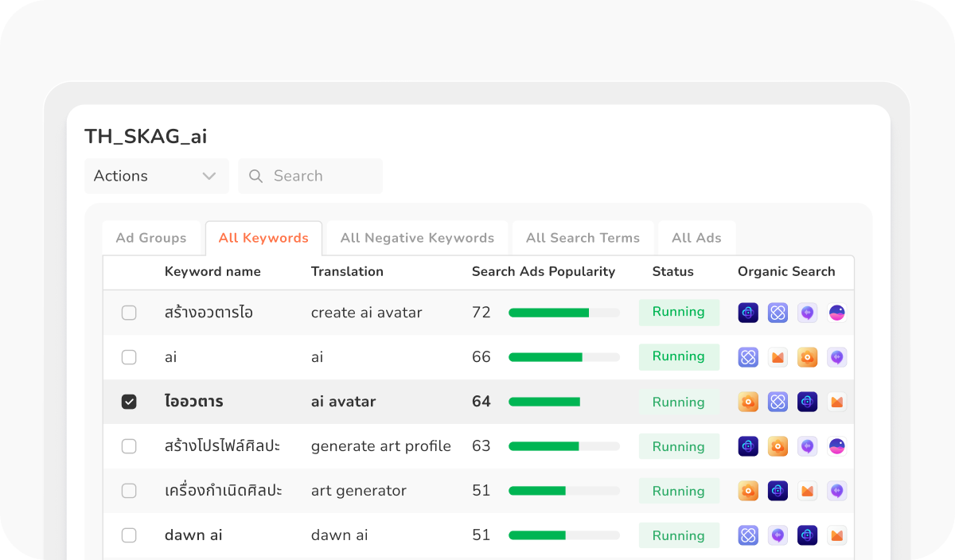Screen dimensions: 955x560
Task: Switch to the Ad Groups tab
Action: tap(151, 238)
